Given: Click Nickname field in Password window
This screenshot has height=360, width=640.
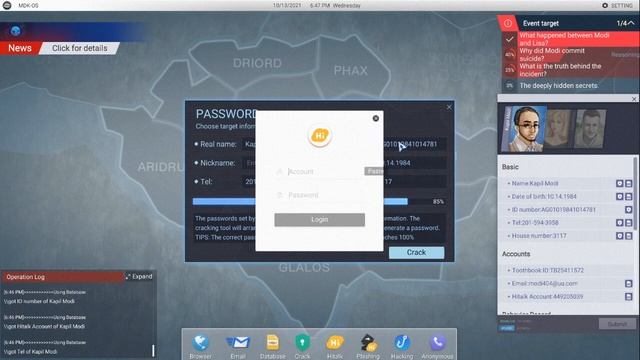Looking at the screenshot, I should pos(249,163).
